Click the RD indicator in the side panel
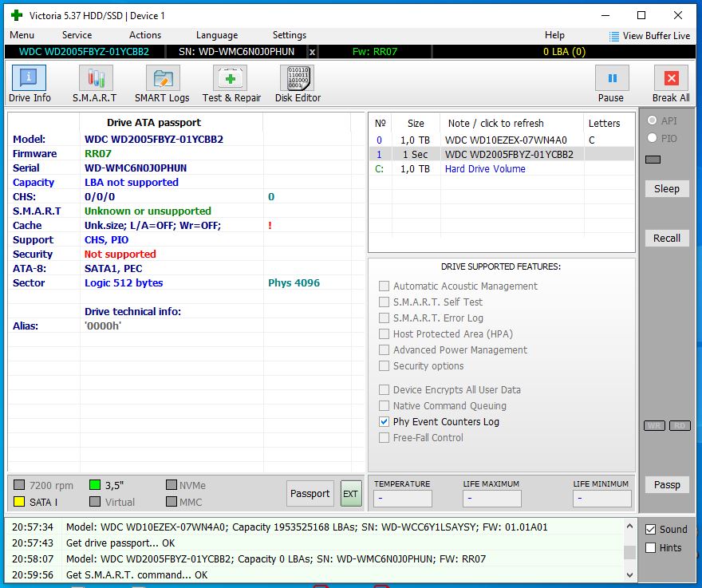This screenshot has width=702, height=588. pyautogui.click(x=680, y=425)
